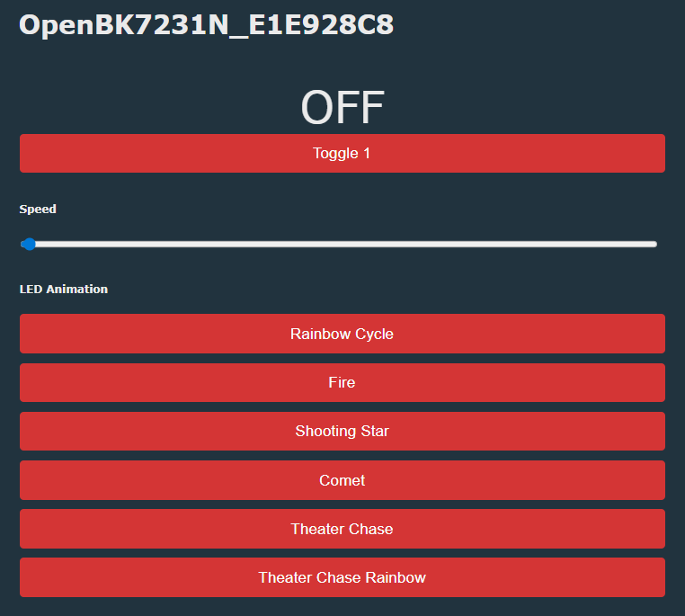685x616 pixels.
Task: Click the word Rainbow in Theater Chase Rainbow
Action: (x=396, y=577)
